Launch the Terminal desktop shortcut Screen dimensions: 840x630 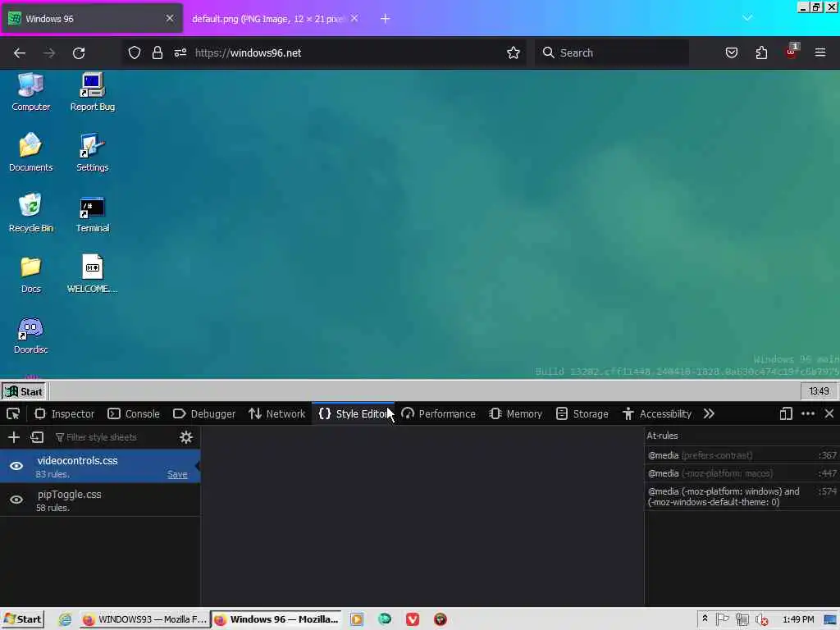click(x=92, y=212)
